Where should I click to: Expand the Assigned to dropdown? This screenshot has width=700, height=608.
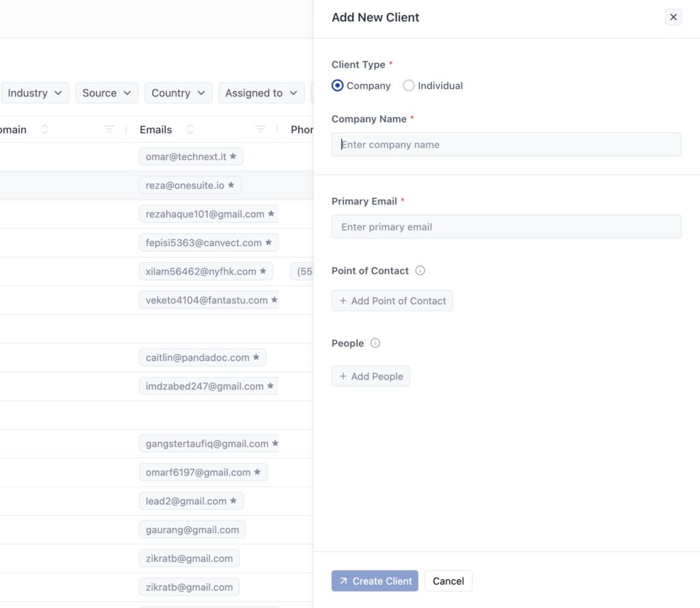[261, 92]
